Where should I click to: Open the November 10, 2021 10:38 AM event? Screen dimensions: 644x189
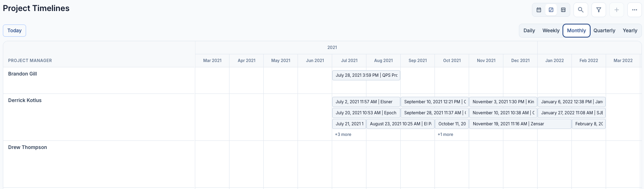click(503, 113)
